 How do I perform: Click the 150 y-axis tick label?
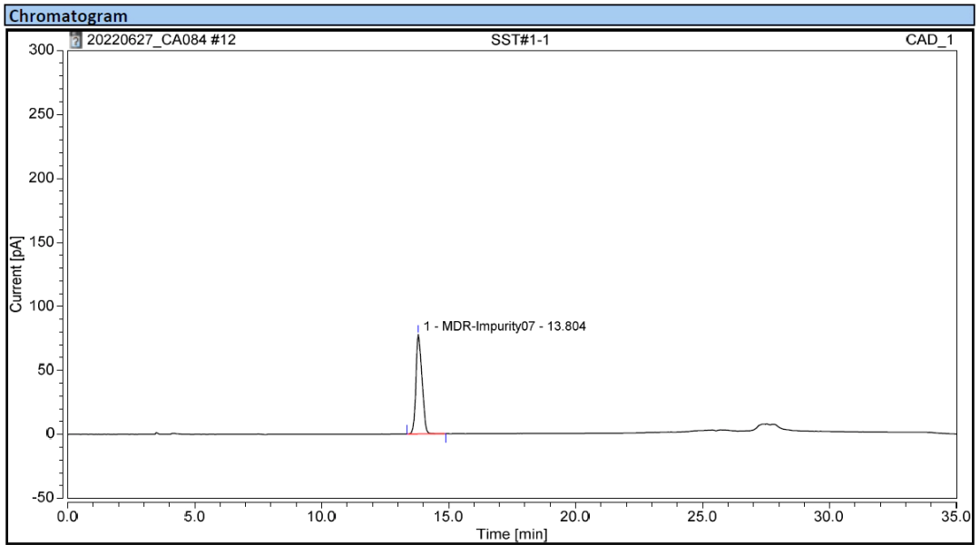[41, 242]
